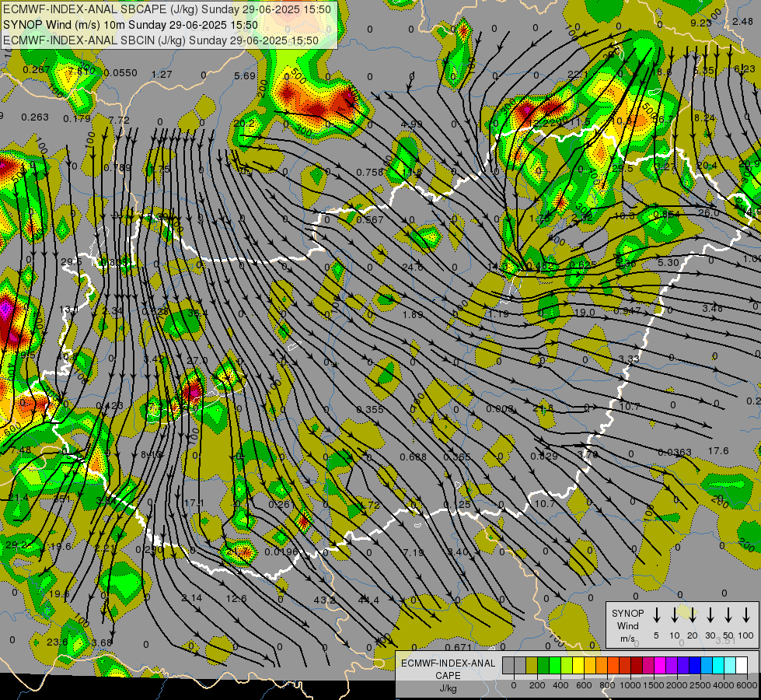Click the 3.33 value on the map
This screenshot has height=700, width=761.
point(629,359)
